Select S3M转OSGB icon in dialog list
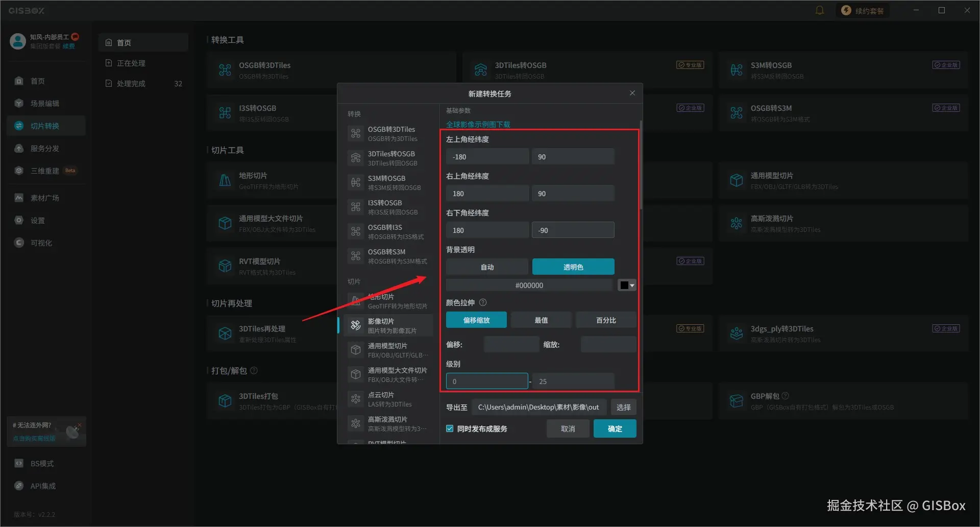Viewport: 980px width, 527px height. 356,183
